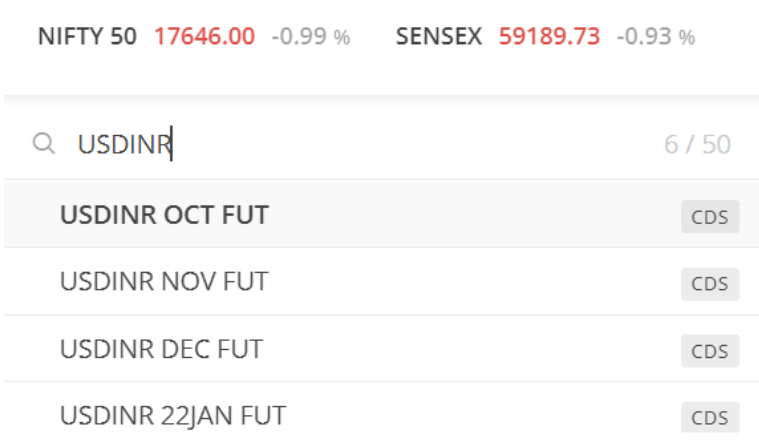Image resolution: width=759 pixels, height=445 pixels.
Task: Click the -0.99 NIFTY change figure
Action: [299, 36]
